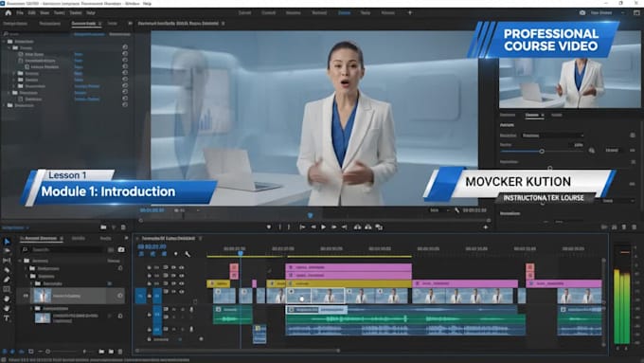Viewport: 644px width, 363px height.
Task: Jump to the Out point
Action: tap(345, 227)
